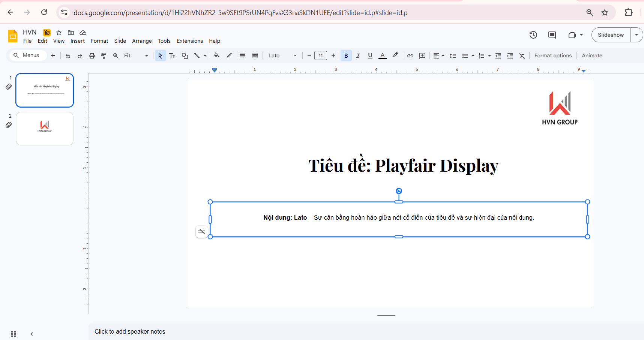Image resolution: width=644 pixels, height=340 pixels.
Task: Select slide 2 thumbnail
Action: tap(44, 128)
